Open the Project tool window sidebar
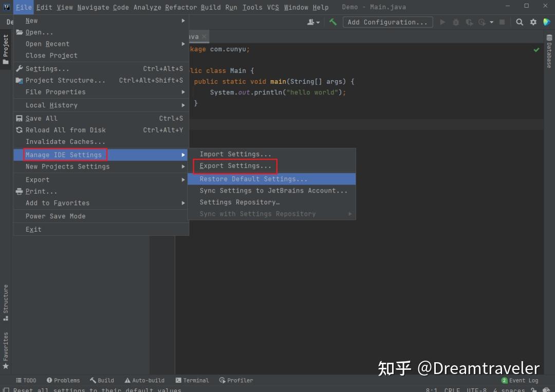 5,49
